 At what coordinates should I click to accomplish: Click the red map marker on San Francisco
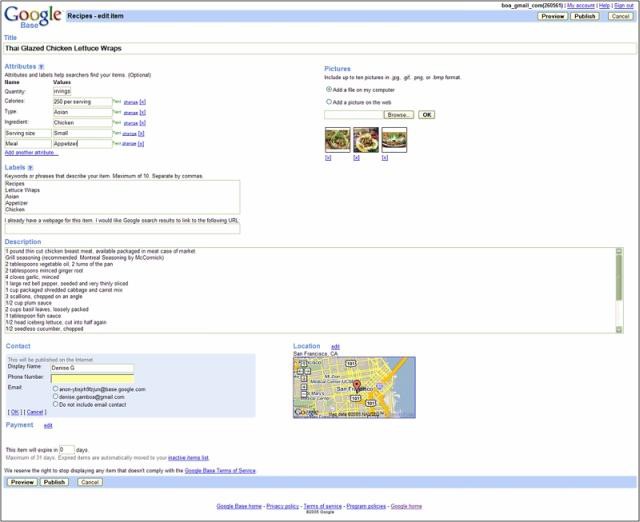click(x=357, y=384)
